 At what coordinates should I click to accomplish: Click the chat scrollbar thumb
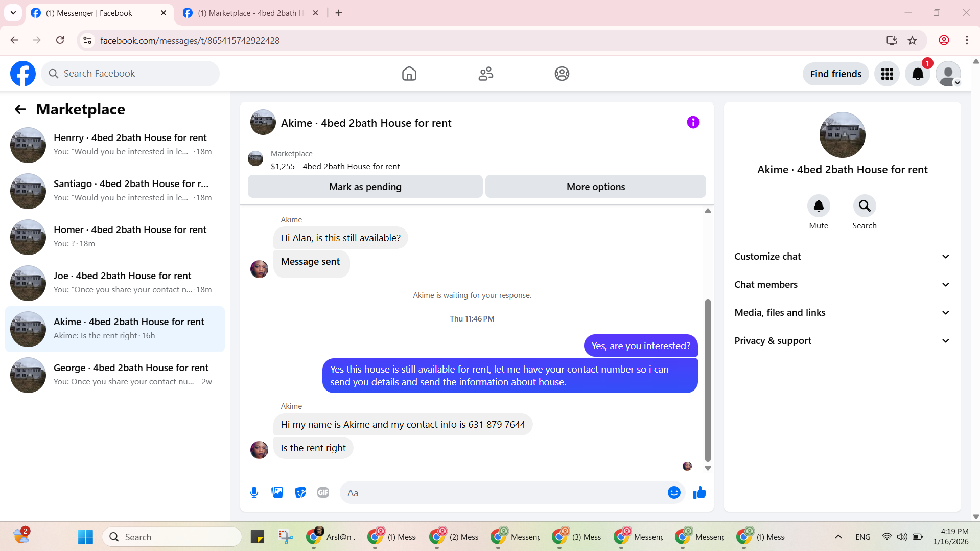tap(708, 380)
